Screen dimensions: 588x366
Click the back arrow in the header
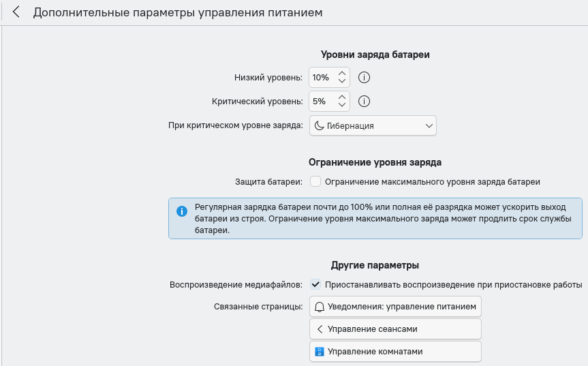click(16, 12)
